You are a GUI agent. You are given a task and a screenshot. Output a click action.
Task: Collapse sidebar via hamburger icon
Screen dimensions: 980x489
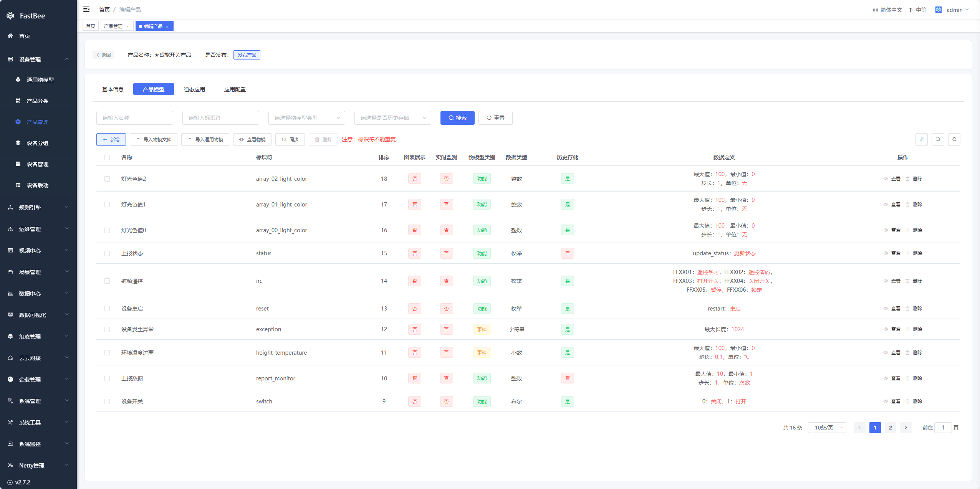tap(86, 9)
